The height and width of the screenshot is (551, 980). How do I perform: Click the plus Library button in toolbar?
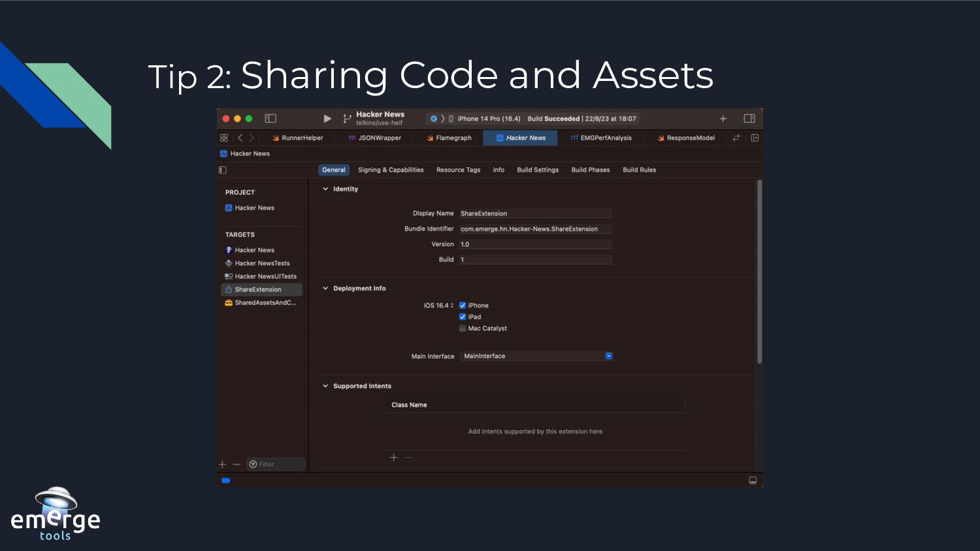tap(723, 119)
